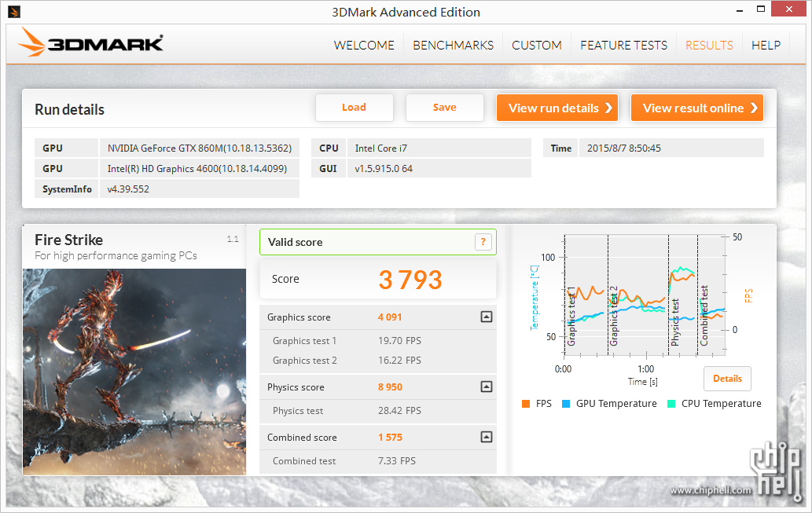Open View result online
The width and height of the screenshot is (812, 513).
(x=697, y=108)
